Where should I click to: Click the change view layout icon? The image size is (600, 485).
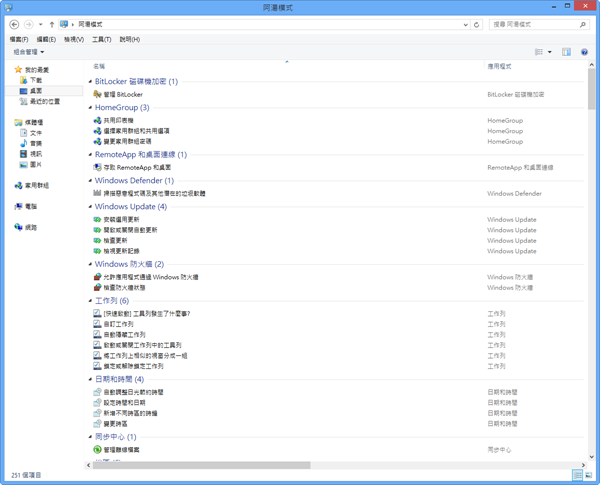539,52
